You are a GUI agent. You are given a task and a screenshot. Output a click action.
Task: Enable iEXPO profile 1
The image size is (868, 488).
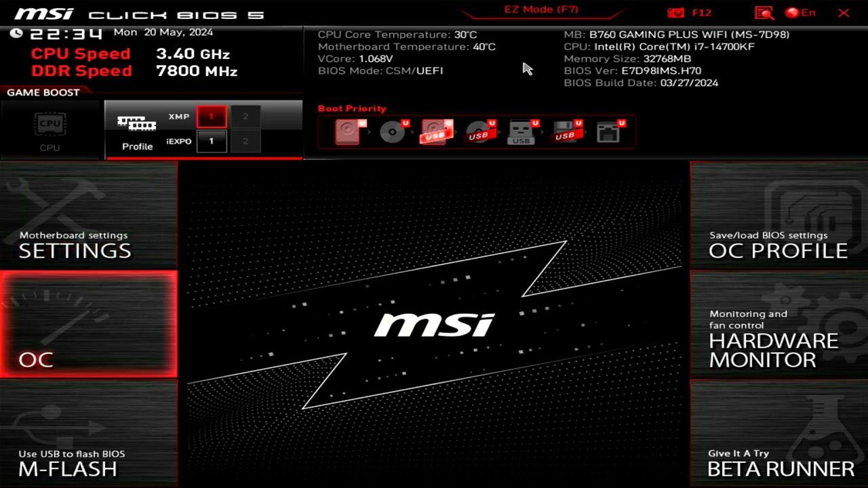tap(212, 141)
